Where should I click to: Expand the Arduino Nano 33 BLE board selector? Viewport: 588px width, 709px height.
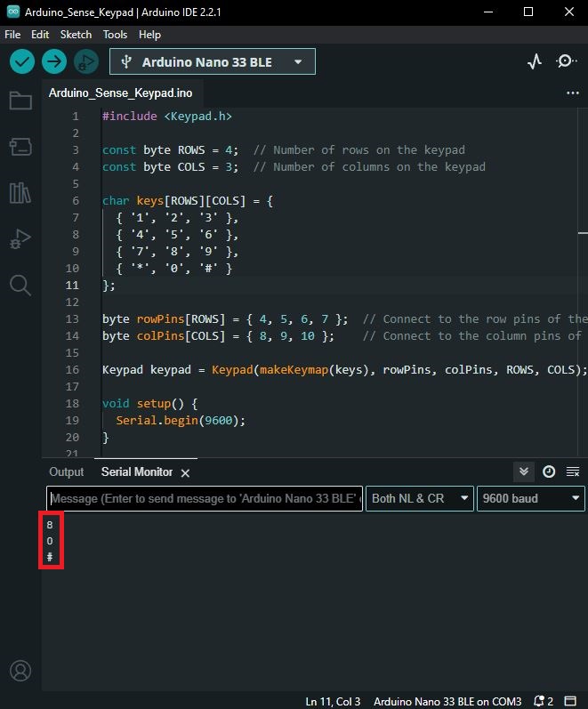213,61
